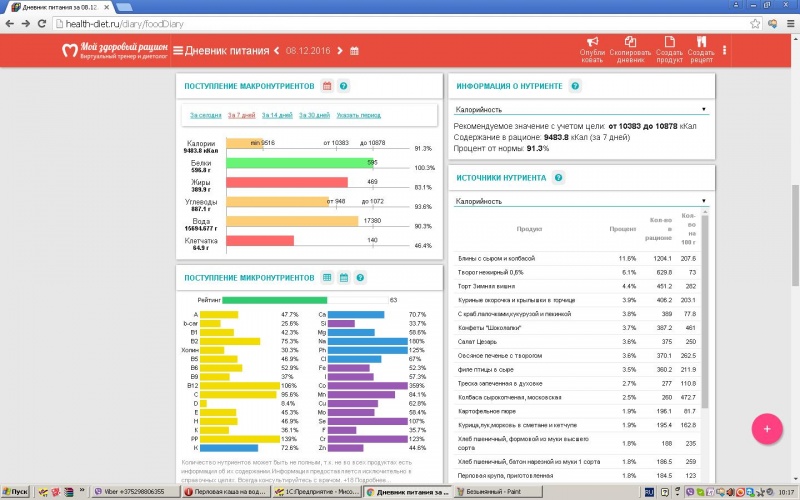Click the Опубликовать megaphone icon
The image size is (800, 500).
592,43
